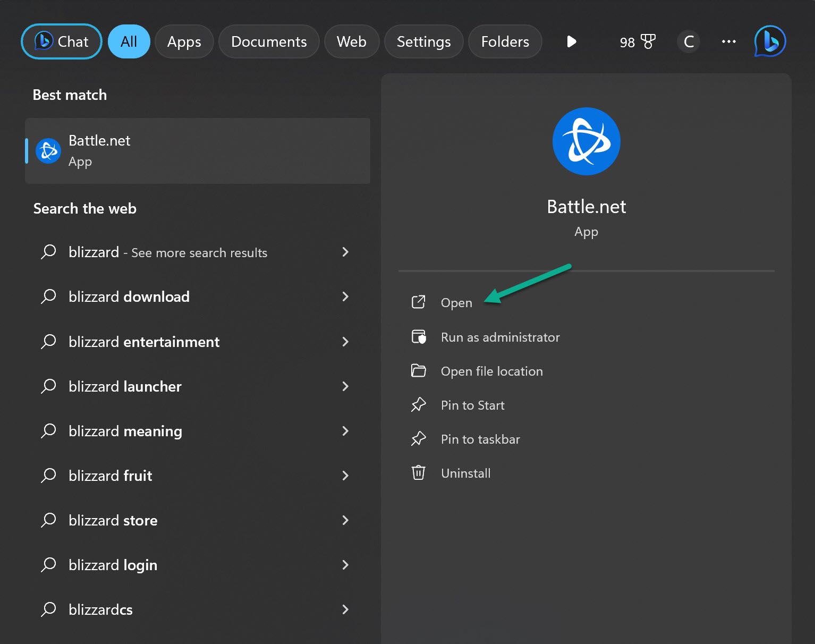Switch to the Documents filter tab
This screenshot has height=644, width=815.
269,41
